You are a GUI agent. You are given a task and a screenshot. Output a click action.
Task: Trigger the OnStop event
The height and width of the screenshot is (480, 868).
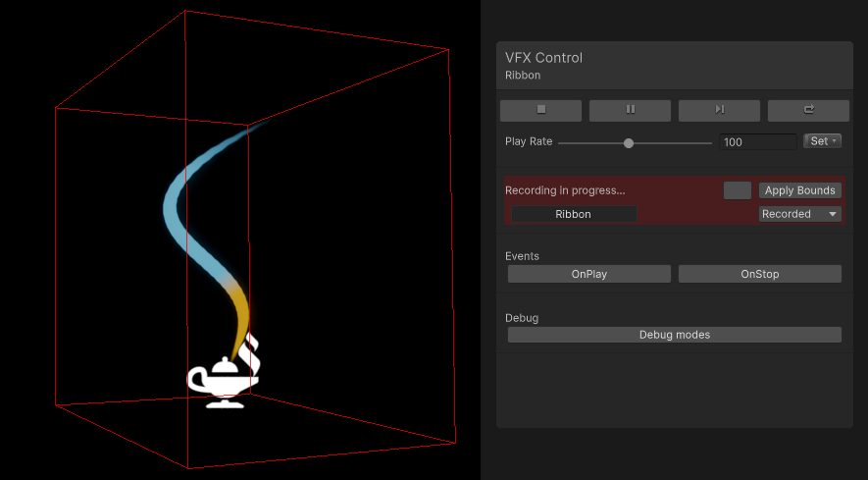(x=759, y=274)
